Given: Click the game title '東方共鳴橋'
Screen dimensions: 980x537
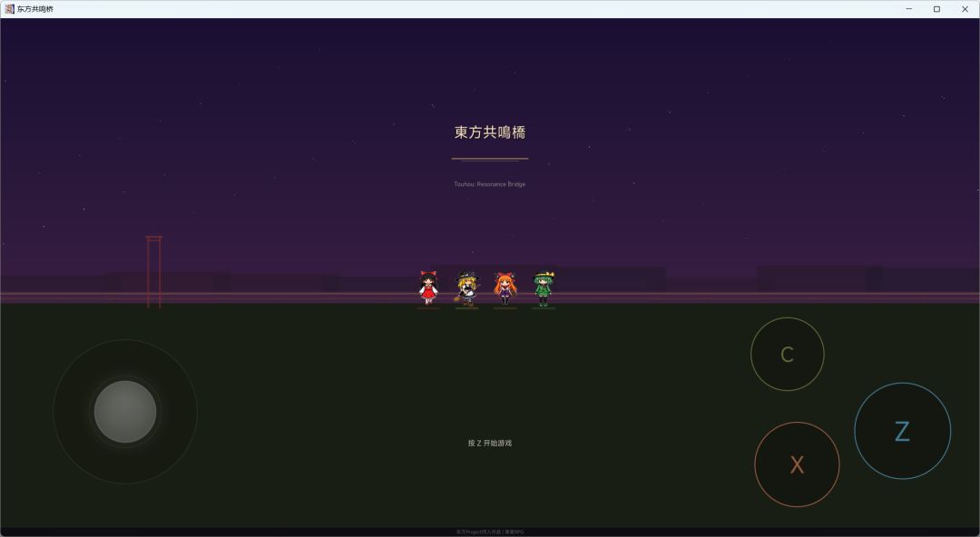Looking at the screenshot, I should (489, 132).
